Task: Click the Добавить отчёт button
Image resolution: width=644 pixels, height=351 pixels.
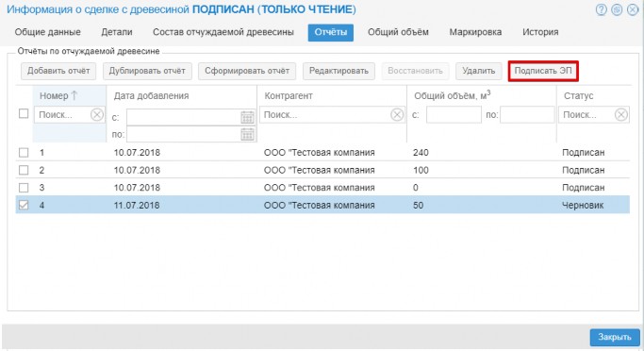Action: pyautogui.click(x=58, y=71)
